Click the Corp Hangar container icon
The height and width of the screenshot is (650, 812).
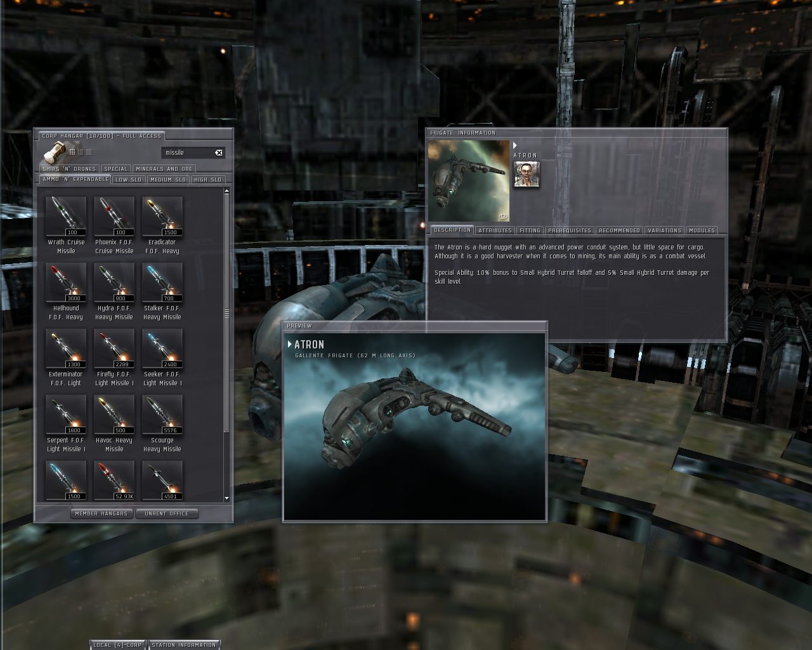(53, 153)
